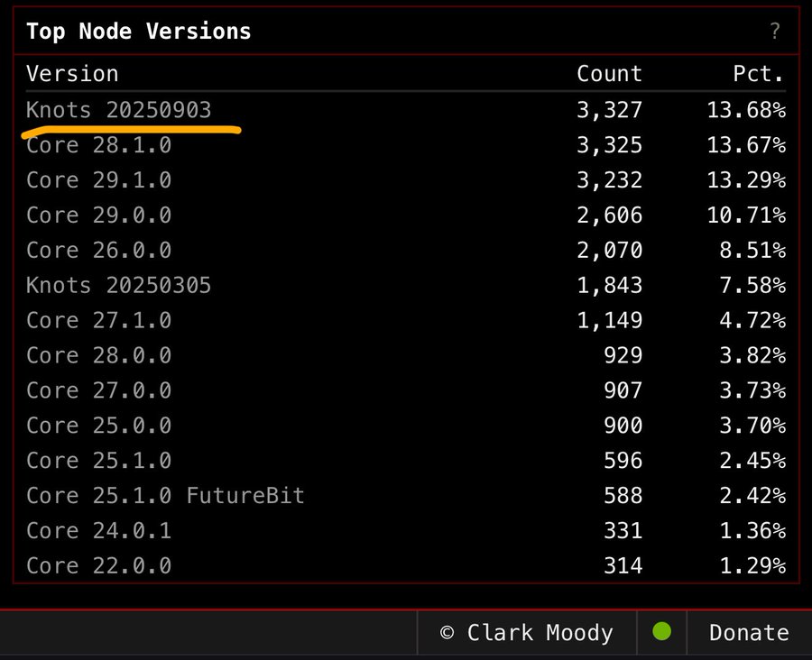Viewport: 812px width, 660px height.
Task: Click the question mark help icon
Action: [x=774, y=32]
